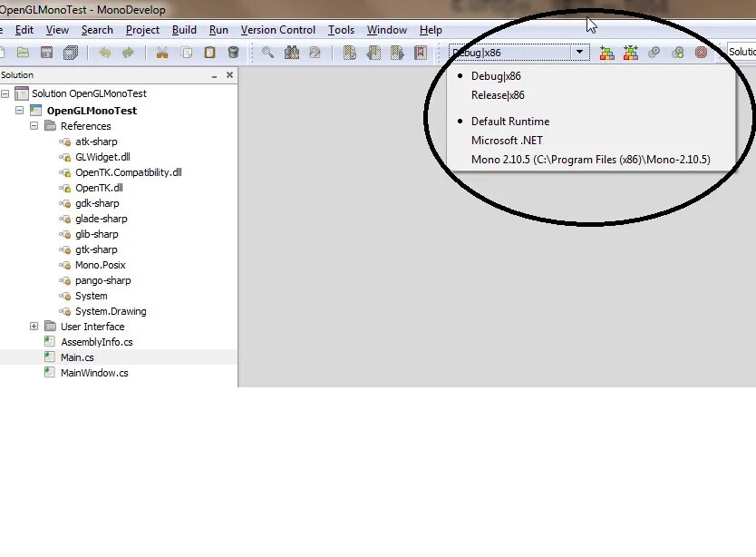This screenshot has width=756, height=557.
Task: Open the Version Control menu
Action: coord(277,30)
